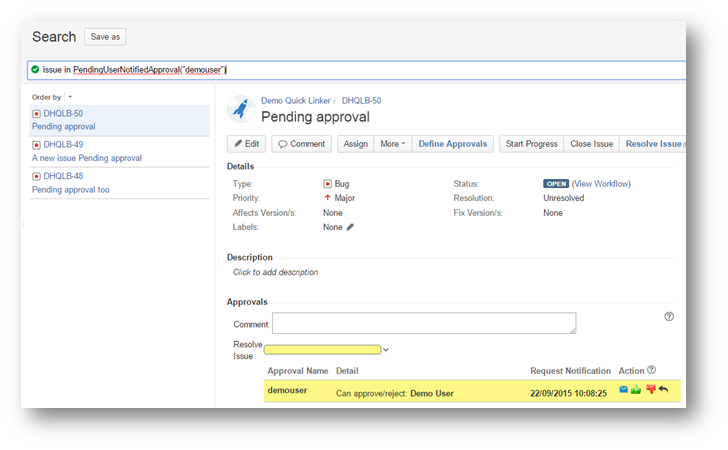This screenshot has width=728, height=450.
Task: Click the Demo Quick Linker rocket avatar
Action: point(240,109)
